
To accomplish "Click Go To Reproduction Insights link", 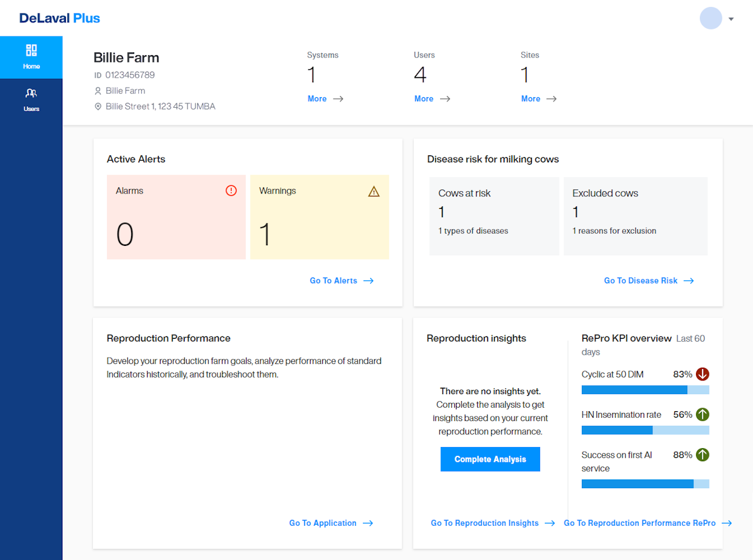I will [x=492, y=523].
